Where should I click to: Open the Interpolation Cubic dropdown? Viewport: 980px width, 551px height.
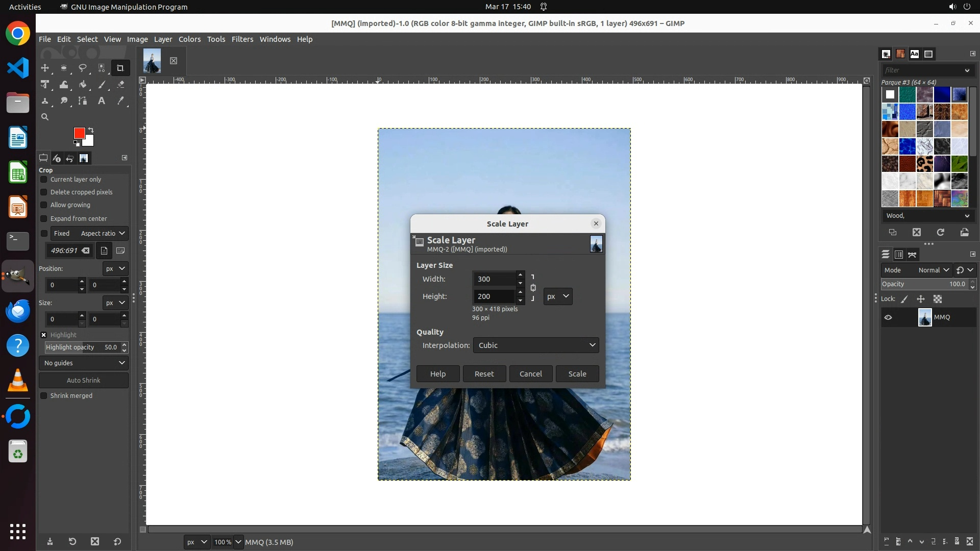(535, 345)
